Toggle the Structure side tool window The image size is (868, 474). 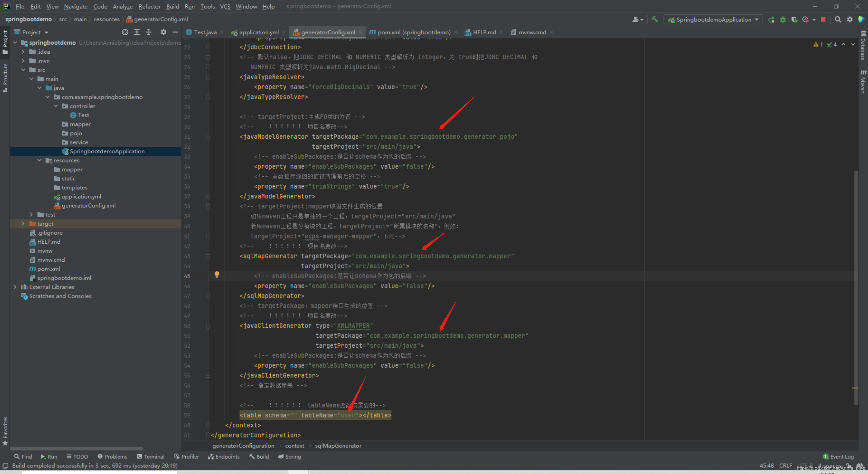point(5,77)
